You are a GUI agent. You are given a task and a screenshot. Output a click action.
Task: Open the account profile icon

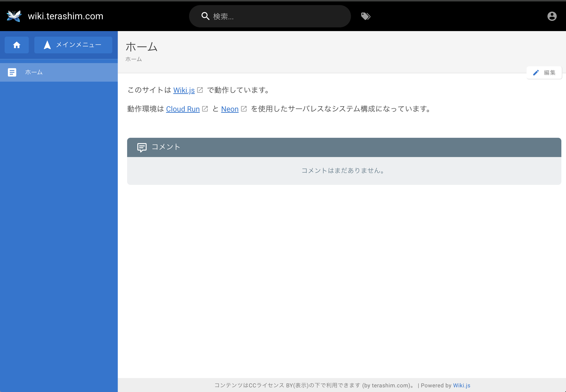coord(552,16)
